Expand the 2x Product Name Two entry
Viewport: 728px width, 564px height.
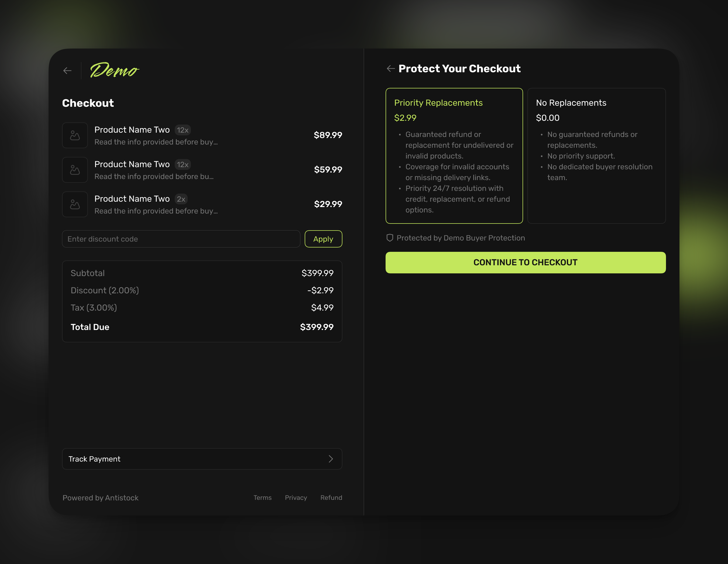click(x=156, y=204)
